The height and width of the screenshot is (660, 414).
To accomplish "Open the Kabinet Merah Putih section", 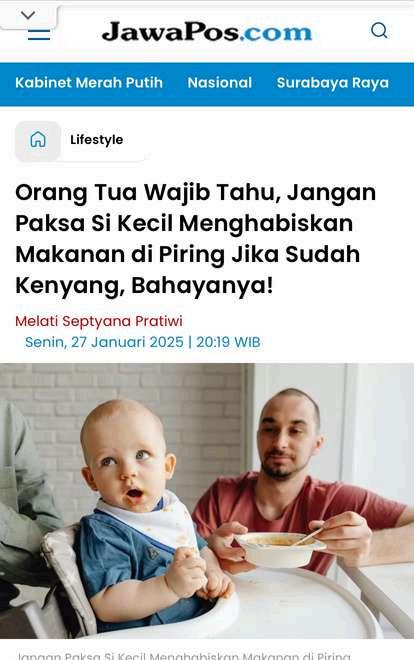I will tap(89, 82).
